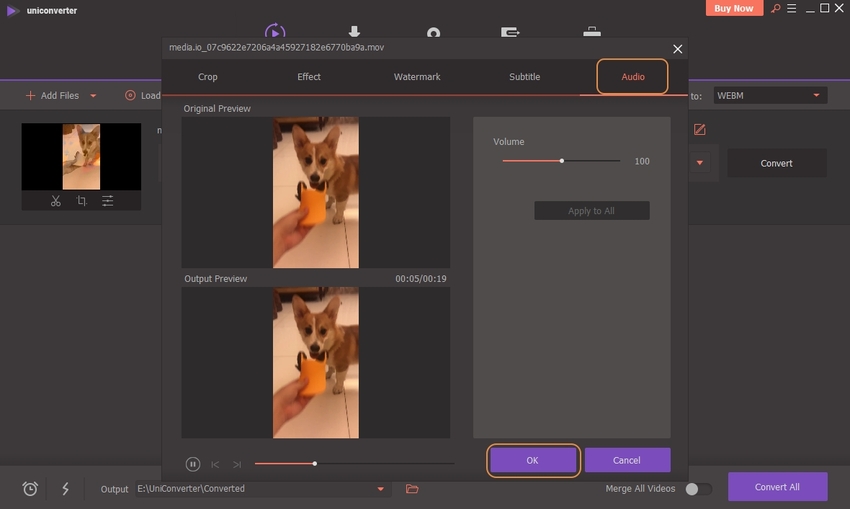Click the scissors trim icon under thumbnail
The width and height of the screenshot is (850, 509).
[55, 201]
